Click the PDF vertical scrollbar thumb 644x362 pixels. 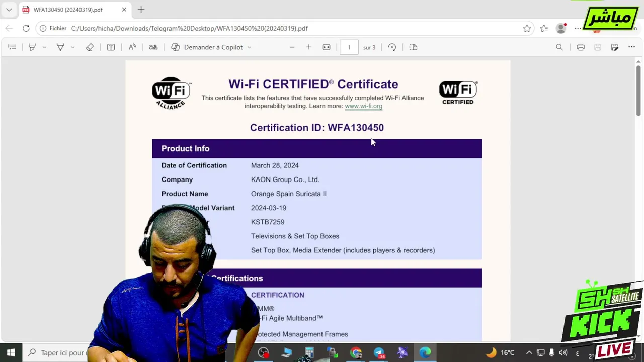[x=638, y=90]
